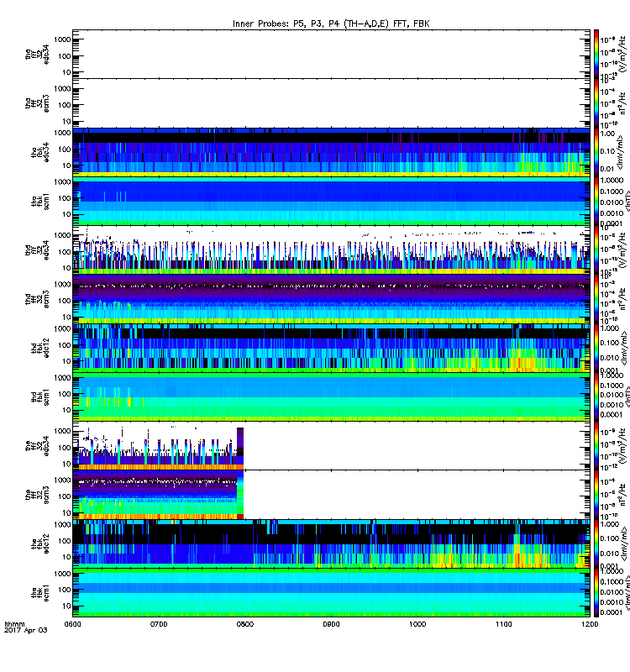Click the '1200' time axis label
The image size is (630, 672).
590,624
